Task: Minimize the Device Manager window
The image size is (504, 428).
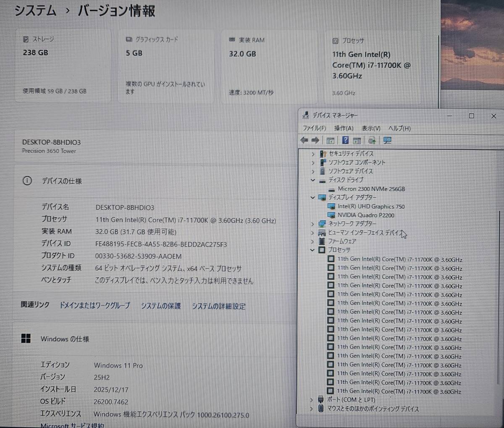Action: [x=449, y=116]
